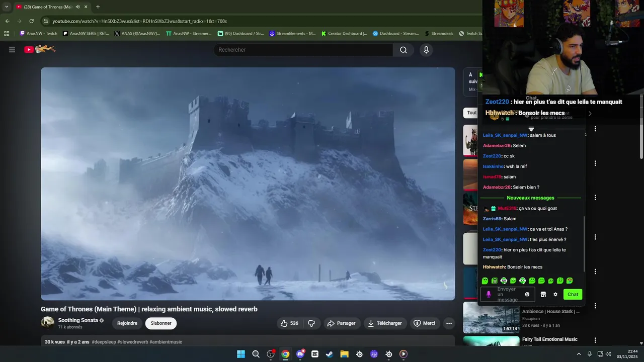Open the chat shop storefront icon
Image resolution: width=644 pixels, height=362 pixels.
click(x=543, y=294)
